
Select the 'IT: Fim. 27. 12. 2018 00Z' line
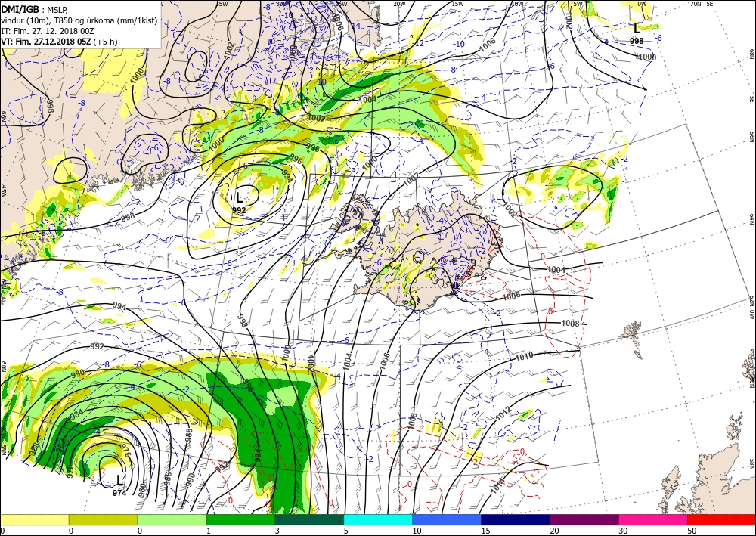tap(47, 30)
